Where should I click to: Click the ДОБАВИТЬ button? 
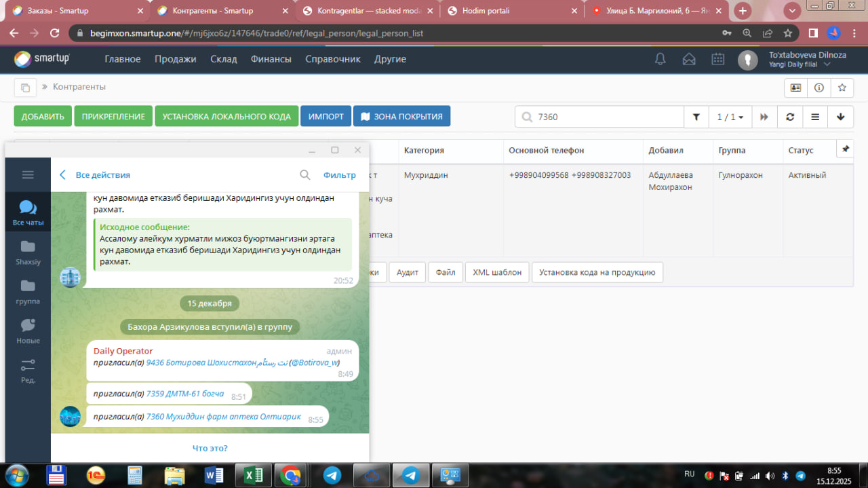tap(43, 116)
